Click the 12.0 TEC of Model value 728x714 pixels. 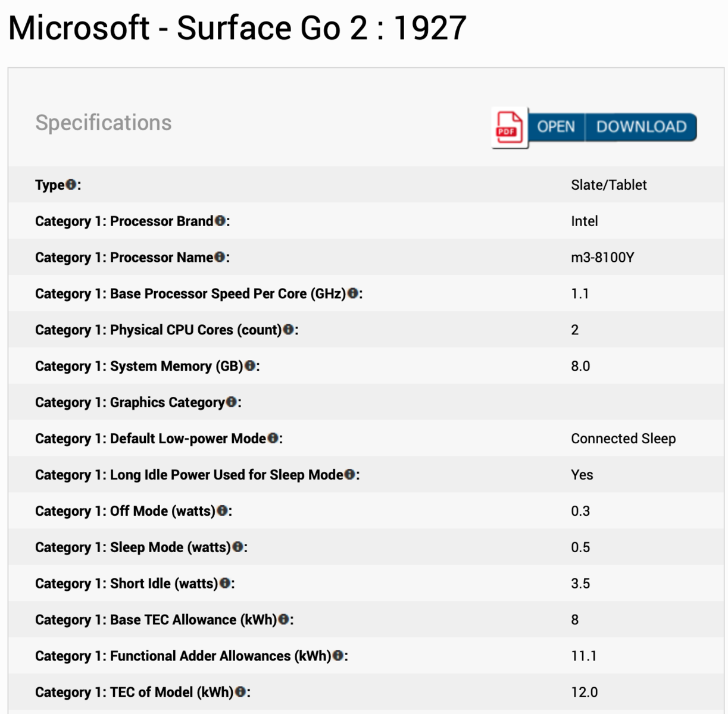tap(584, 693)
